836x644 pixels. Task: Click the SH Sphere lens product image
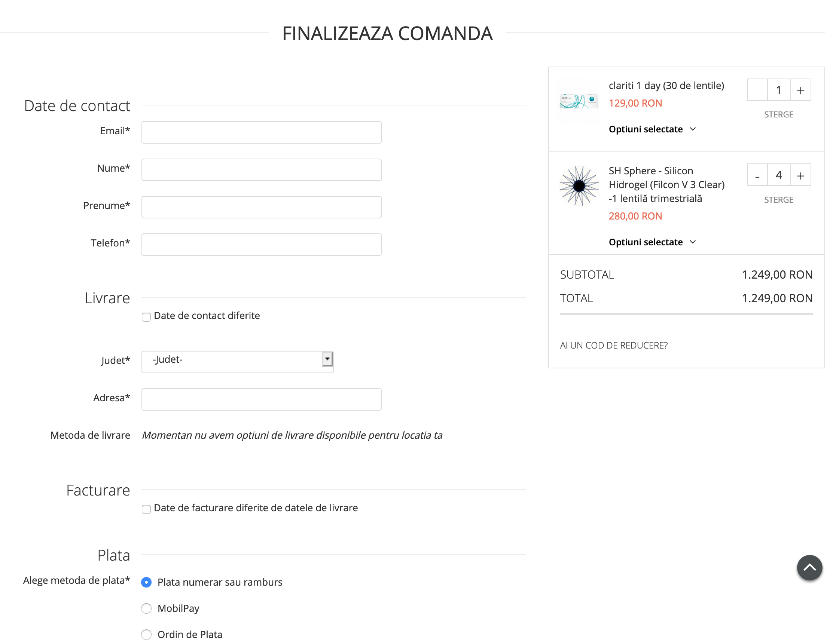pos(579,186)
